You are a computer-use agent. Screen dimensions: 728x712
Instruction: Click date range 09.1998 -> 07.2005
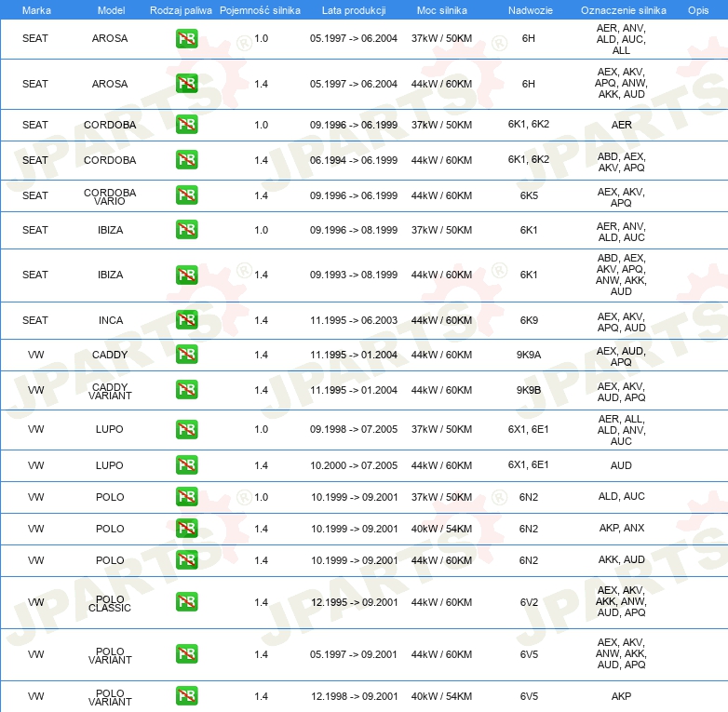[354, 429]
